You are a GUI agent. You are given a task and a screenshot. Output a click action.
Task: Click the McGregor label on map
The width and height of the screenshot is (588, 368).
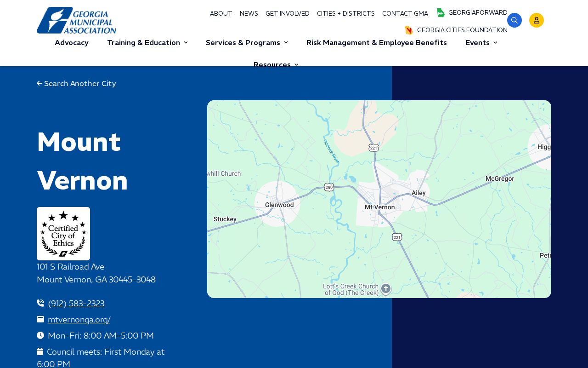click(500, 178)
